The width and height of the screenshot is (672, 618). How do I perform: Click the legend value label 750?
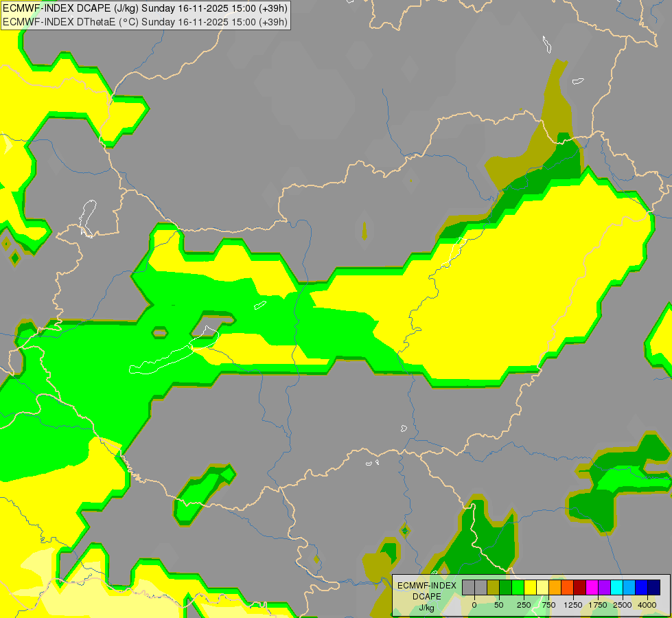[548, 605]
